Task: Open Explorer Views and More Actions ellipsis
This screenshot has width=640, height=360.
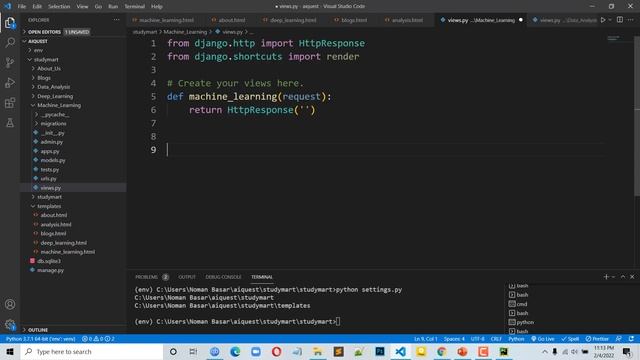Action: click(x=117, y=20)
